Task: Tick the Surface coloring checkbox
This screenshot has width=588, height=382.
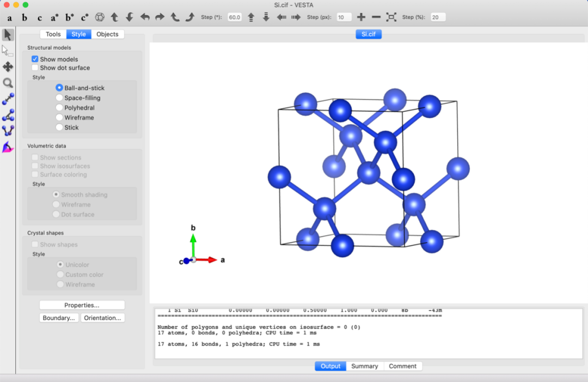Action: pos(35,174)
